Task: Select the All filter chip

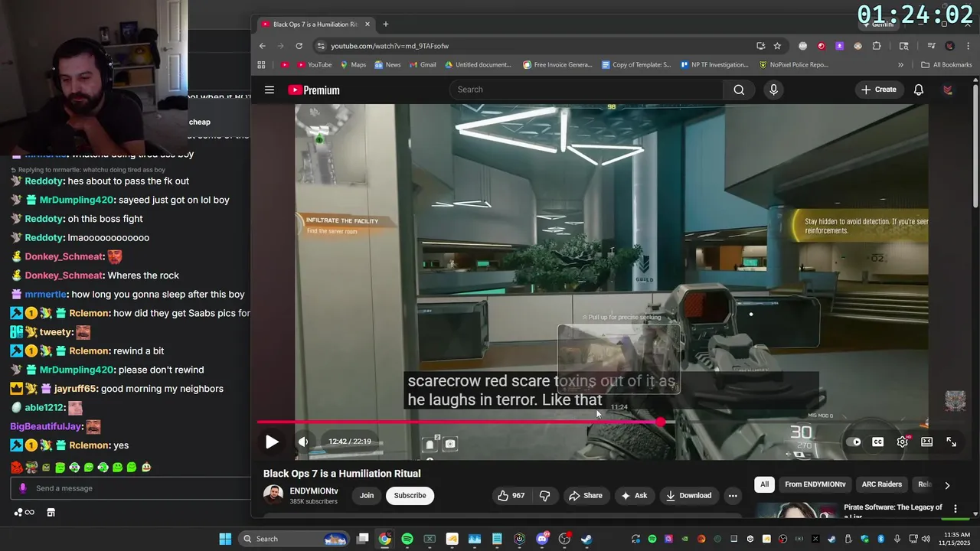Action: [x=764, y=484]
